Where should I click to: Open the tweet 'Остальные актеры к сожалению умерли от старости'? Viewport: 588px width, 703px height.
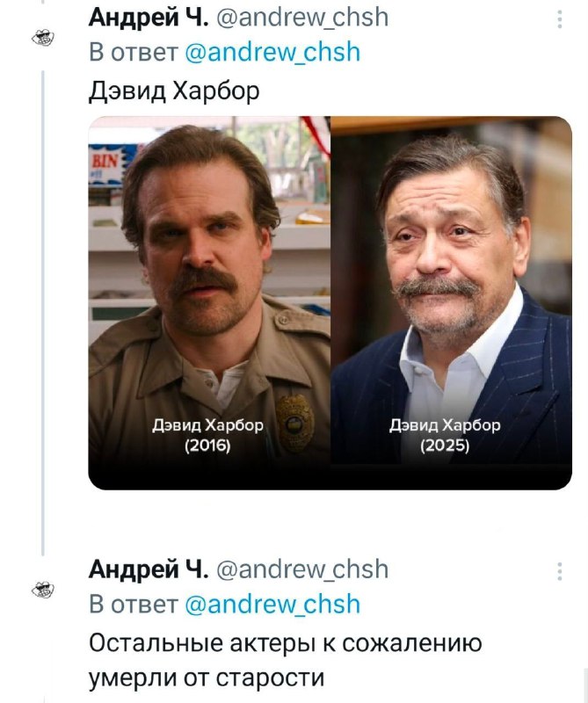click(x=286, y=661)
